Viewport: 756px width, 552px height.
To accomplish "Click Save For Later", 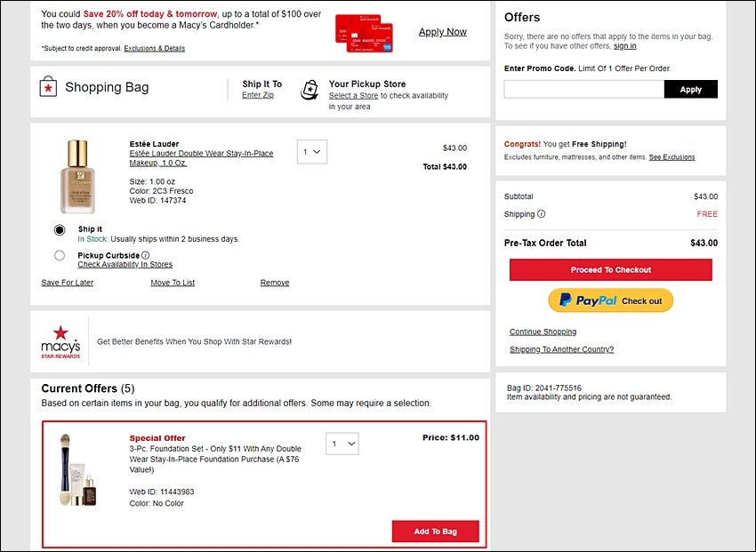I will tap(68, 283).
